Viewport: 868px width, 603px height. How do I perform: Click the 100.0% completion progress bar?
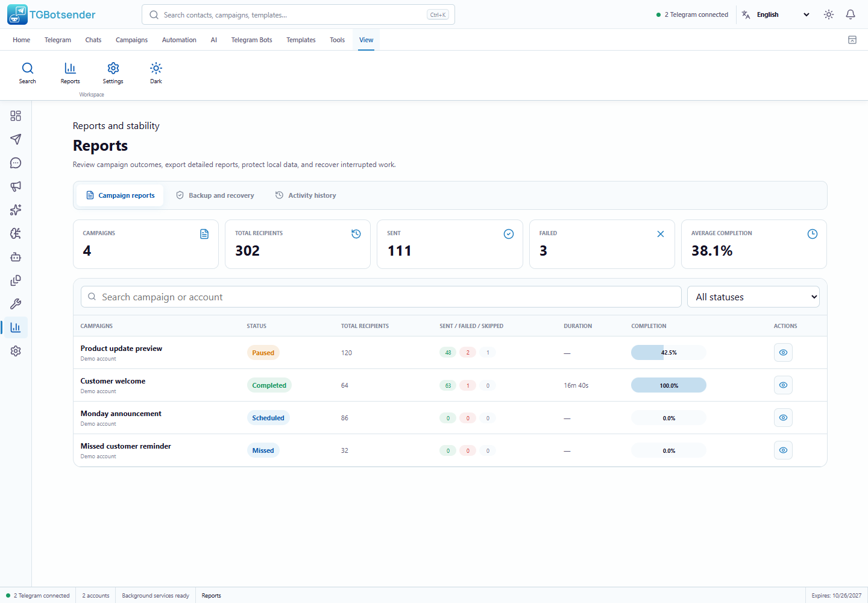668,385
